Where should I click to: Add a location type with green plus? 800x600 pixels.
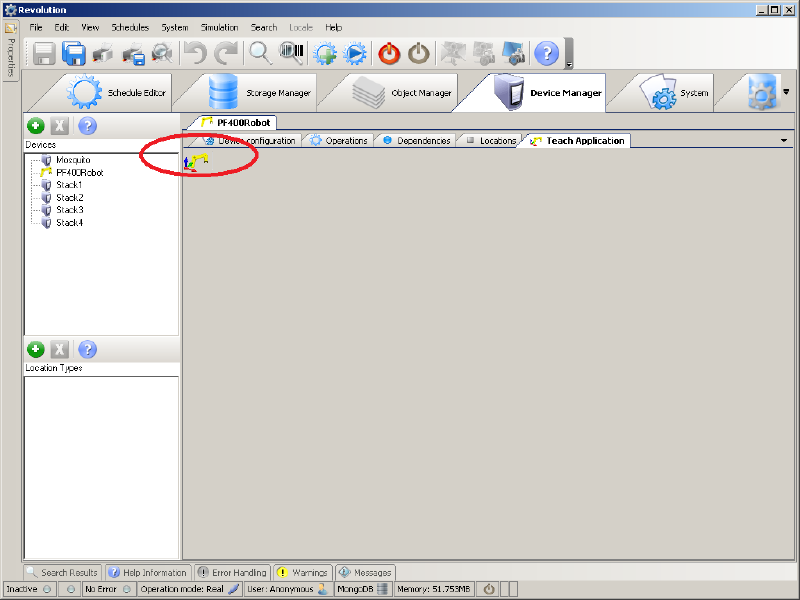[x=35, y=349]
